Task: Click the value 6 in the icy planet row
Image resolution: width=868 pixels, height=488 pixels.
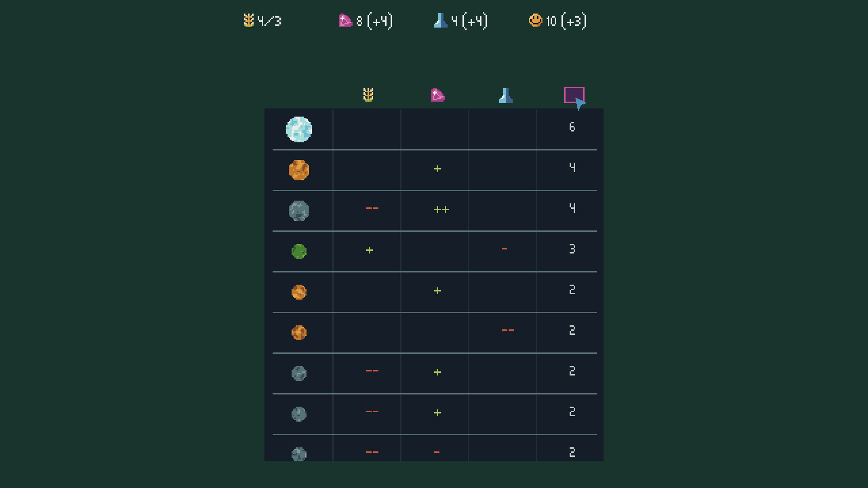Action: pyautogui.click(x=572, y=127)
